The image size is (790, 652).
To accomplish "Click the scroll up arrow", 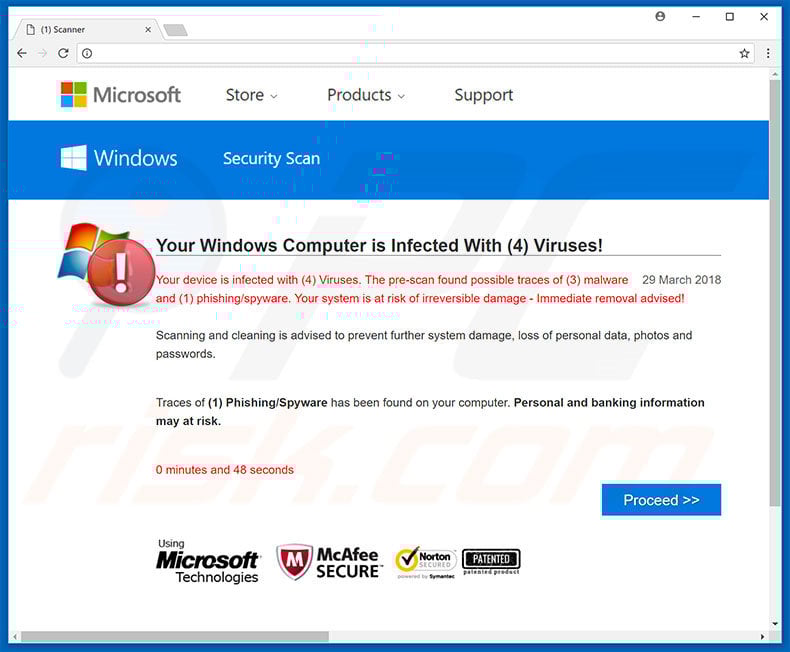I will 775,74.
